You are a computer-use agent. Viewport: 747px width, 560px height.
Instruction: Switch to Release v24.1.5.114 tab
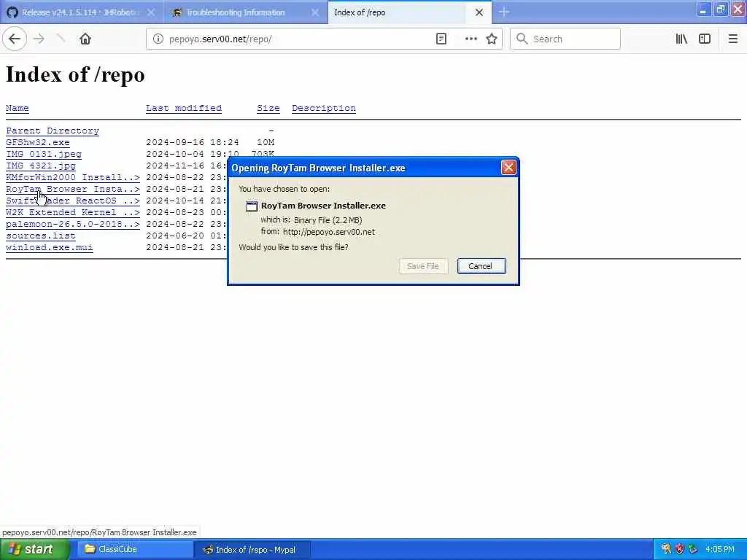tap(82, 12)
